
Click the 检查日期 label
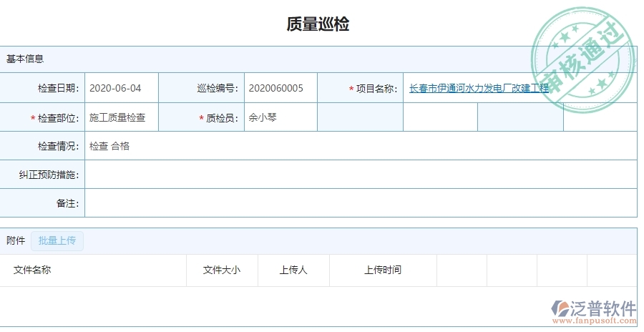(59, 88)
